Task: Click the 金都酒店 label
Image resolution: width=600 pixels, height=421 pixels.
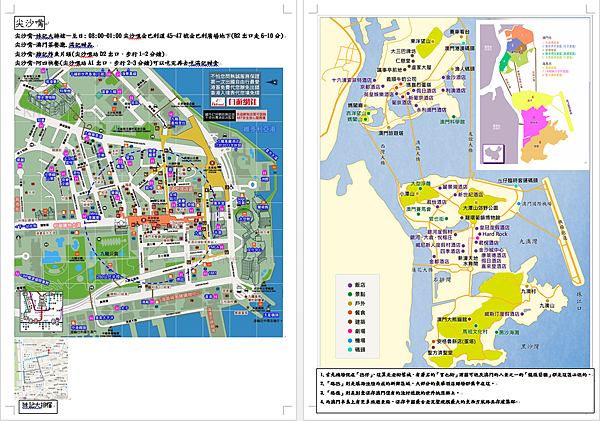Action: [x=439, y=261]
